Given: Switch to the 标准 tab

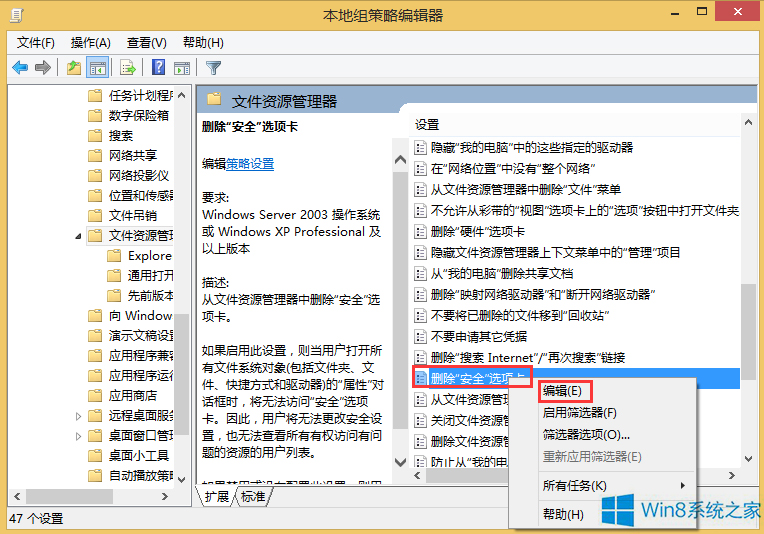Looking at the screenshot, I should coord(254,497).
